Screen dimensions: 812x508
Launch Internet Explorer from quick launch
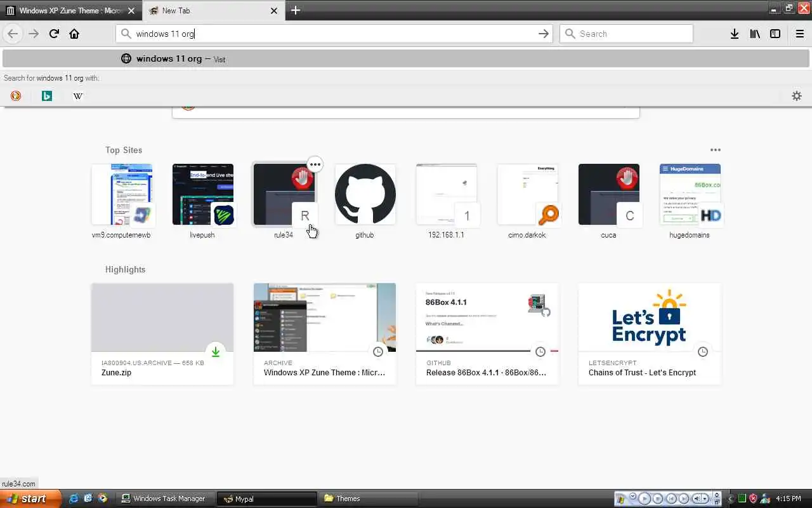(74, 498)
